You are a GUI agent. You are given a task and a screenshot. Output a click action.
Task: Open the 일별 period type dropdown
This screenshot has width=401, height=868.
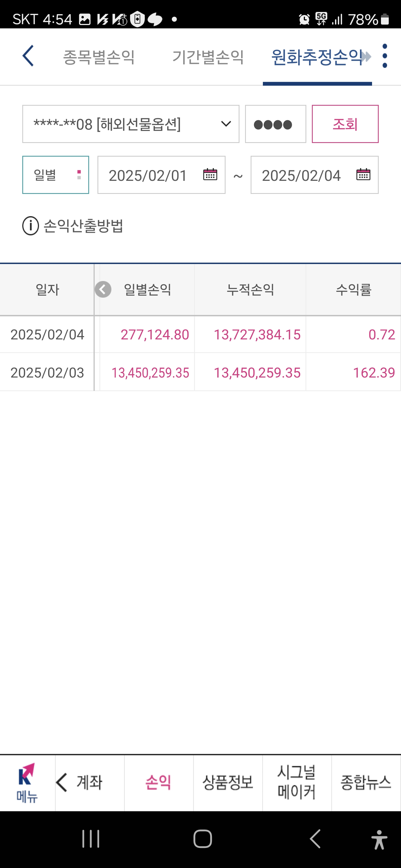pyautogui.click(x=56, y=175)
